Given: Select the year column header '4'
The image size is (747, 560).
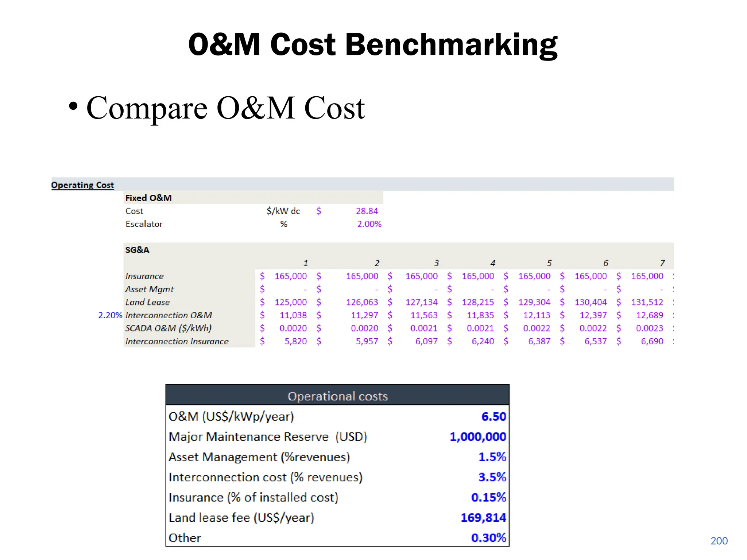Looking at the screenshot, I should (x=493, y=263).
